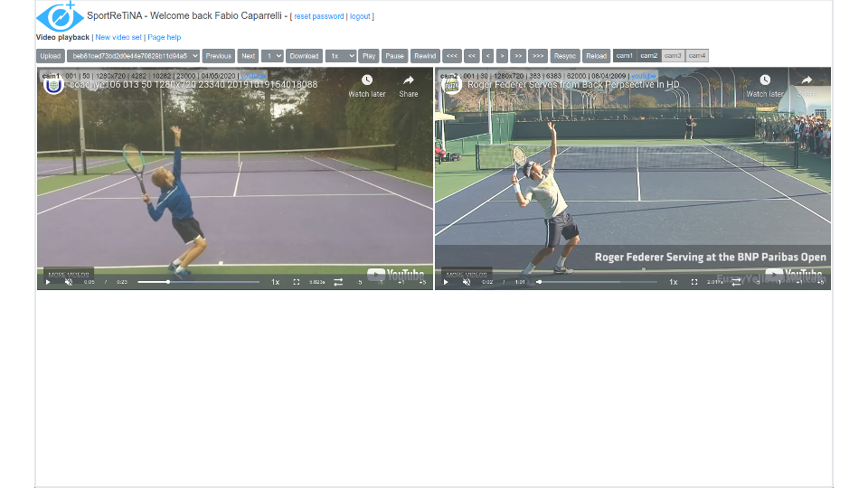
Task: Click the toolbar Pause button
Action: [395, 56]
